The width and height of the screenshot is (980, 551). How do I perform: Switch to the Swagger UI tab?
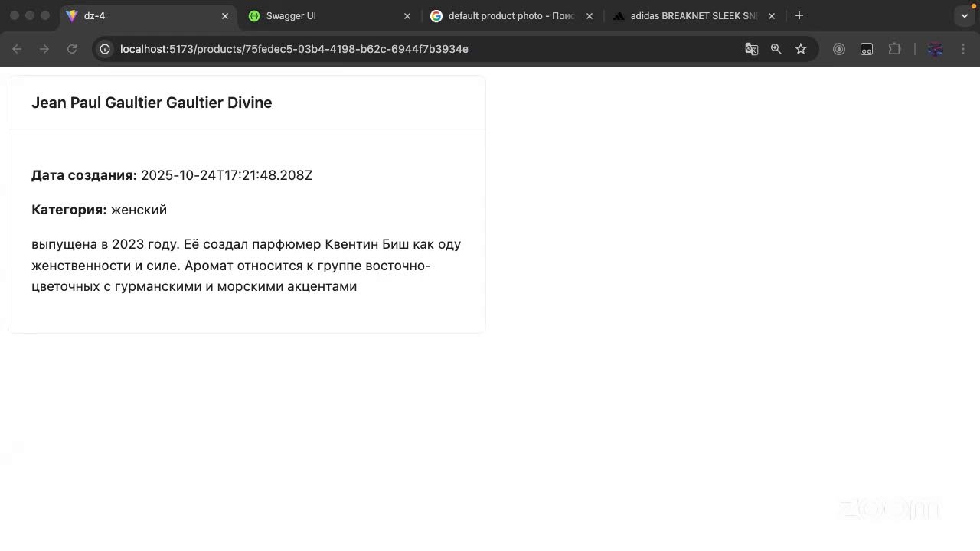[x=331, y=16]
